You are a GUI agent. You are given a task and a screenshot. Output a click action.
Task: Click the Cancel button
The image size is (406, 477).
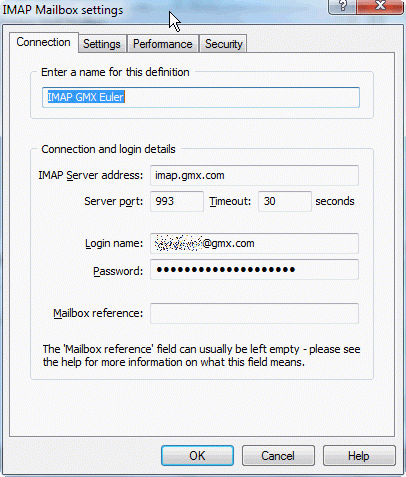(278, 456)
